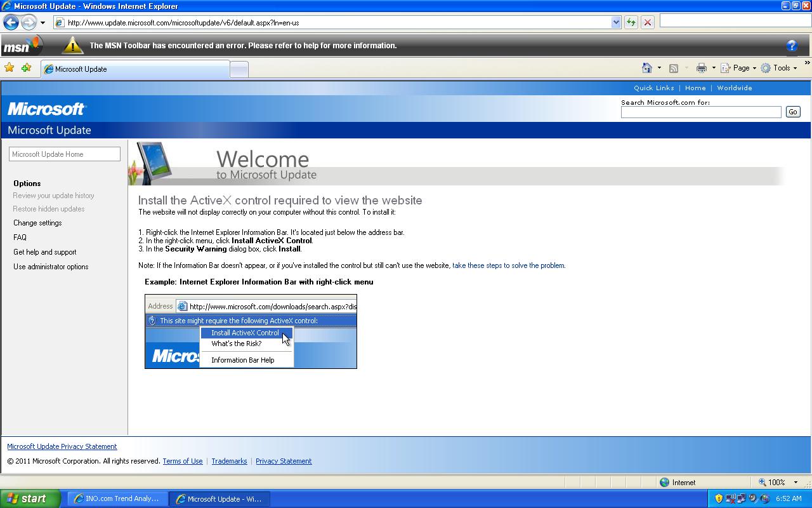Expand the Home button dropdown arrow
Image resolution: width=812 pixels, height=508 pixels.
click(659, 68)
